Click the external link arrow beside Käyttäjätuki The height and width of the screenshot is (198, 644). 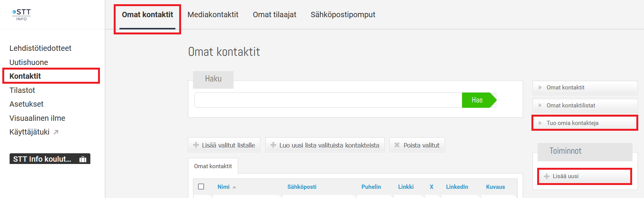(56, 132)
